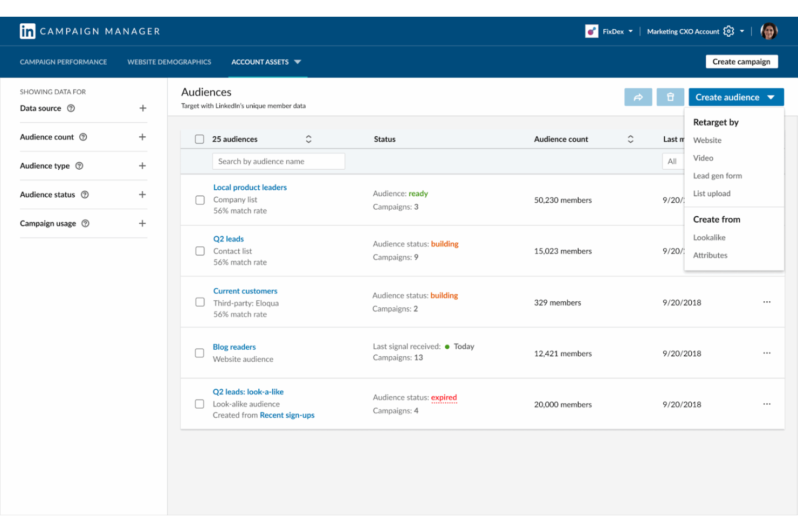Tick the Current customers row checkbox
The image size is (798, 532).
(200, 302)
